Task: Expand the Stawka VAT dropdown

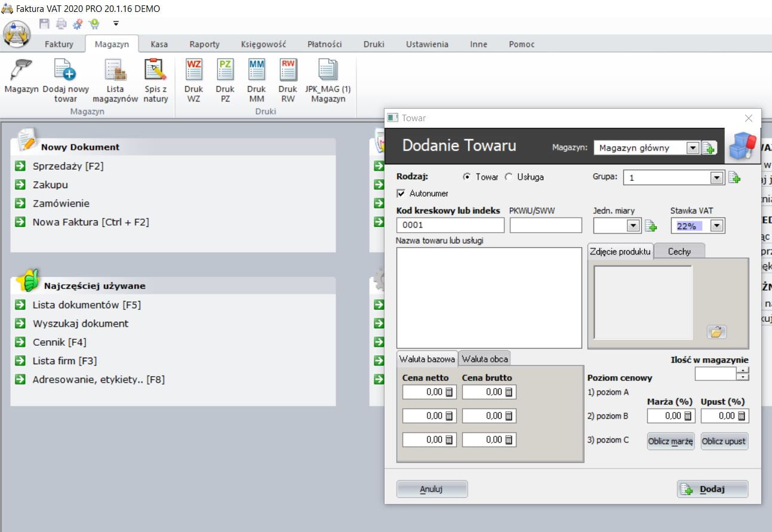Action: (x=718, y=226)
